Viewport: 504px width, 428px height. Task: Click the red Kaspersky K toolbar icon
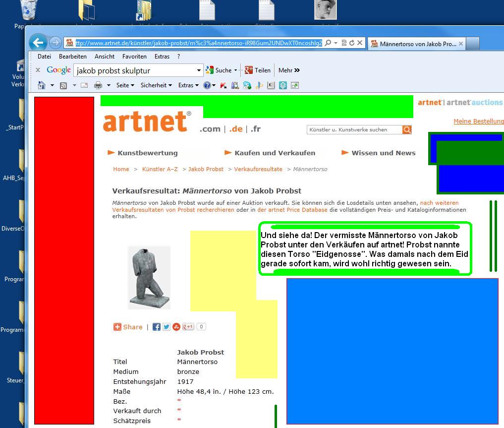[224, 85]
